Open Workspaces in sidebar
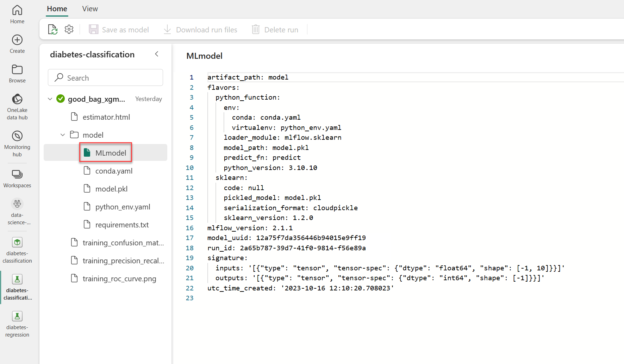 point(17,178)
